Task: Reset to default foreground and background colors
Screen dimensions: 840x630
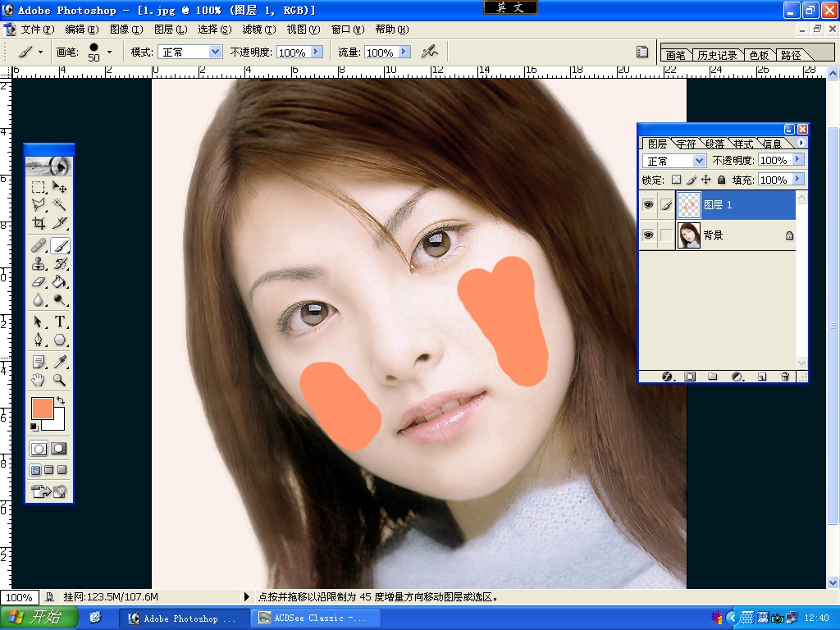Action: (x=34, y=427)
